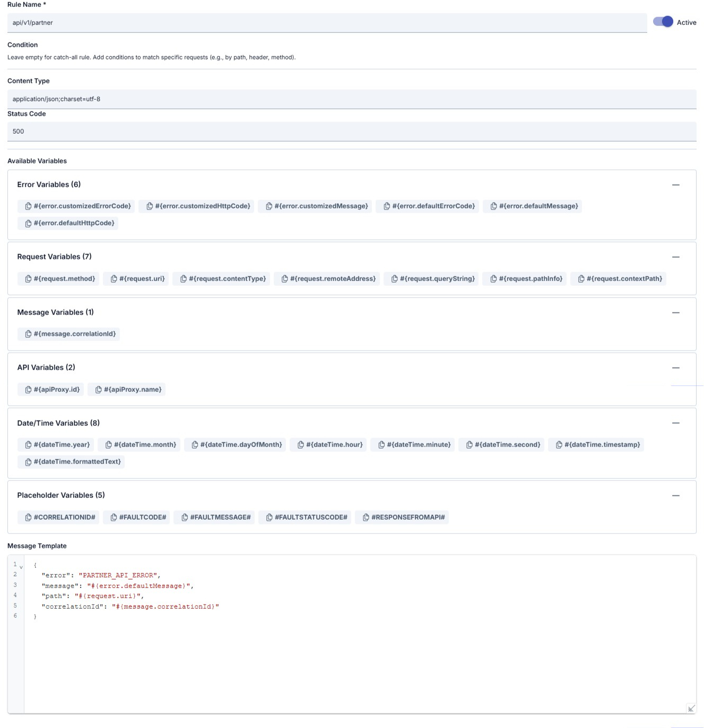704x728 pixels.
Task: Copy icon beside #FAULTCODE#
Action: pos(114,518)
